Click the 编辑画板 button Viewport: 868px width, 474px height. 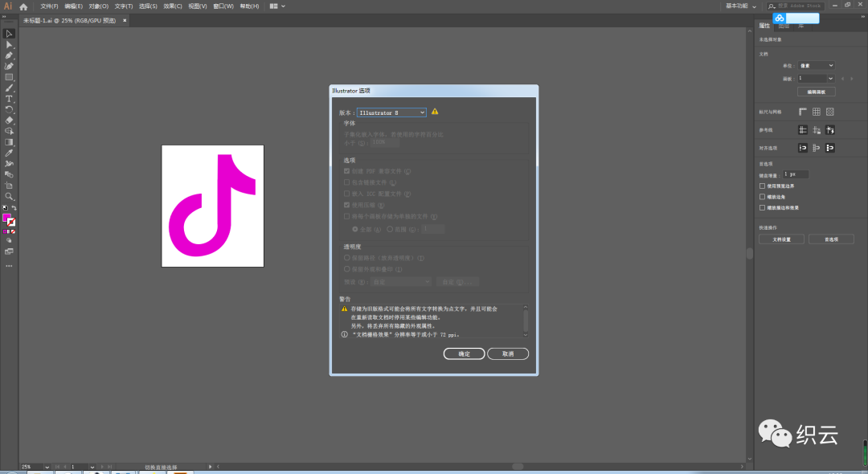tap(816, 92)
